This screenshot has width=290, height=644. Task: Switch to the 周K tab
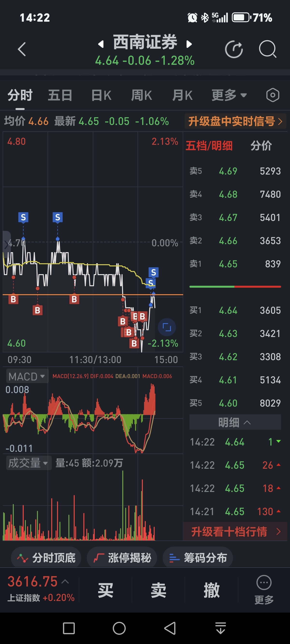point(142,95)
